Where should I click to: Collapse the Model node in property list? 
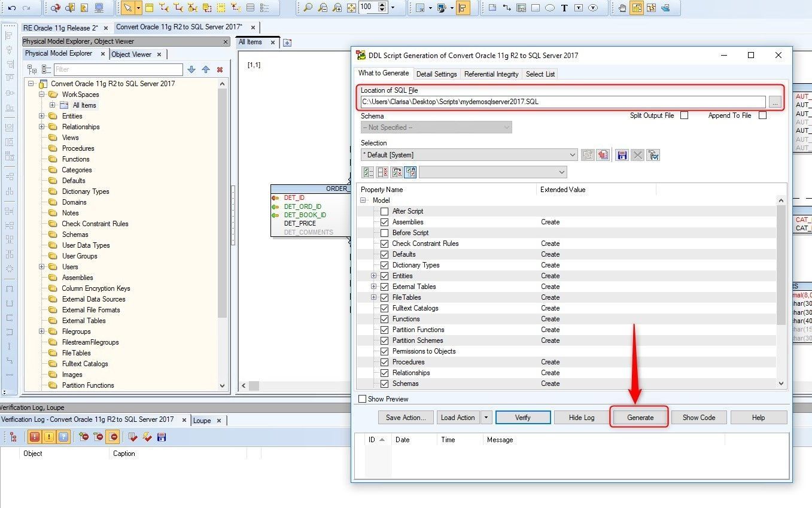pos(363,200)
